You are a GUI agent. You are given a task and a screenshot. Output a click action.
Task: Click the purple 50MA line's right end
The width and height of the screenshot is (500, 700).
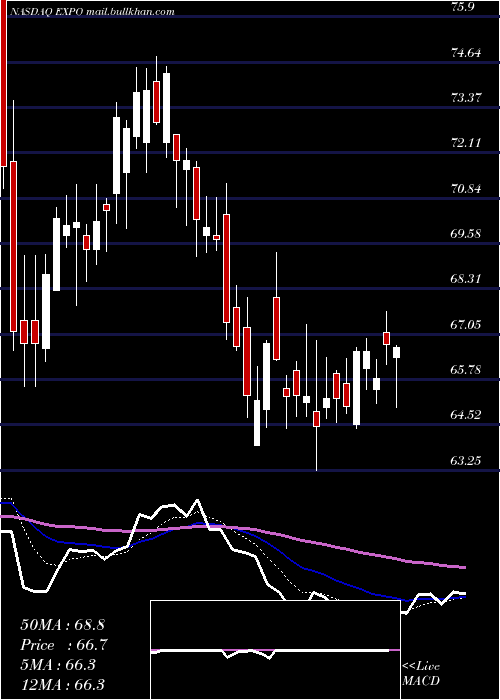point(464,567)
